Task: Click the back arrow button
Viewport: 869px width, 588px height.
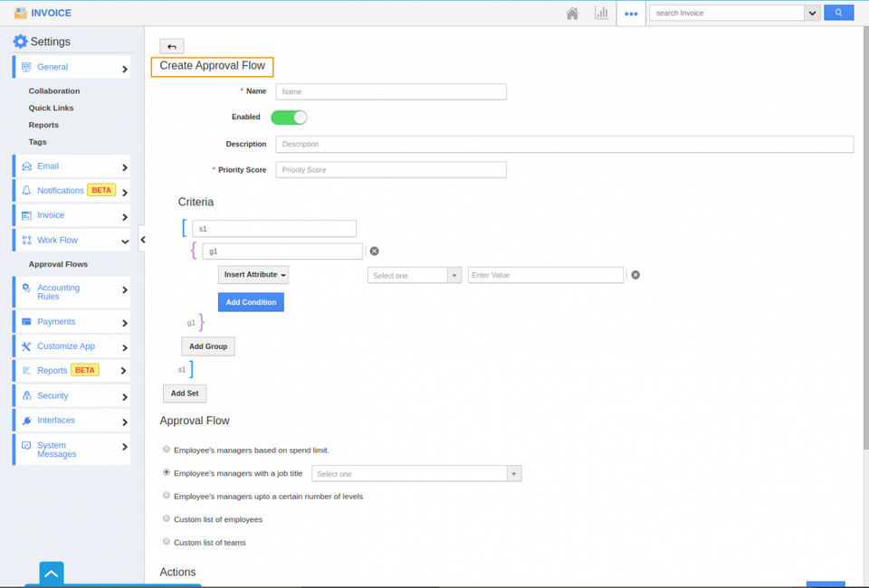Action: 171,46
